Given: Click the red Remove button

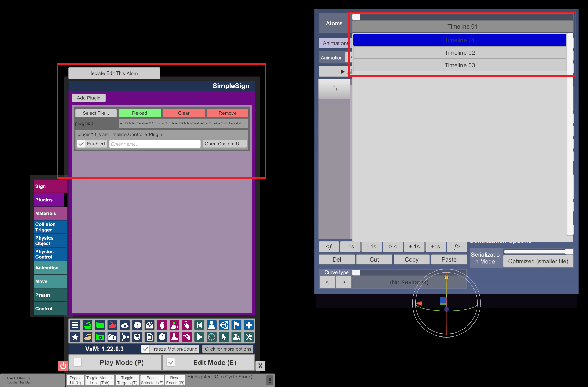Looking at the screenshot, I should (228, 113).
